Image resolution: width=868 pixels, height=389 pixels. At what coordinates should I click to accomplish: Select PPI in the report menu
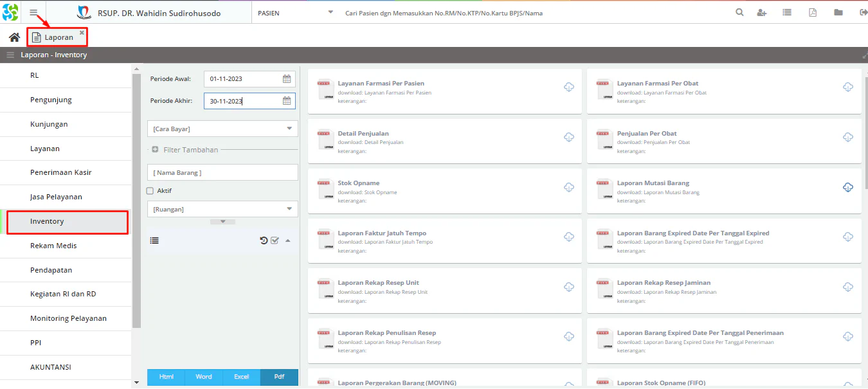[66, 343]
